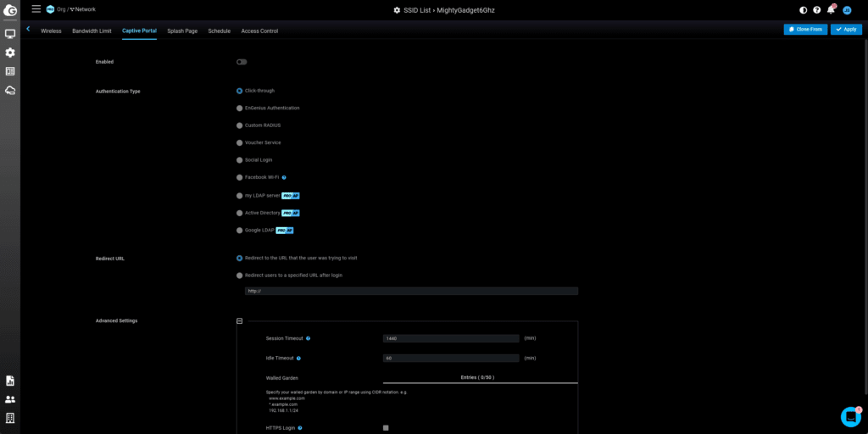Switch to the Bandwidth Limit tab
This screenshot has height=434, width=868.
pos(92,31)
